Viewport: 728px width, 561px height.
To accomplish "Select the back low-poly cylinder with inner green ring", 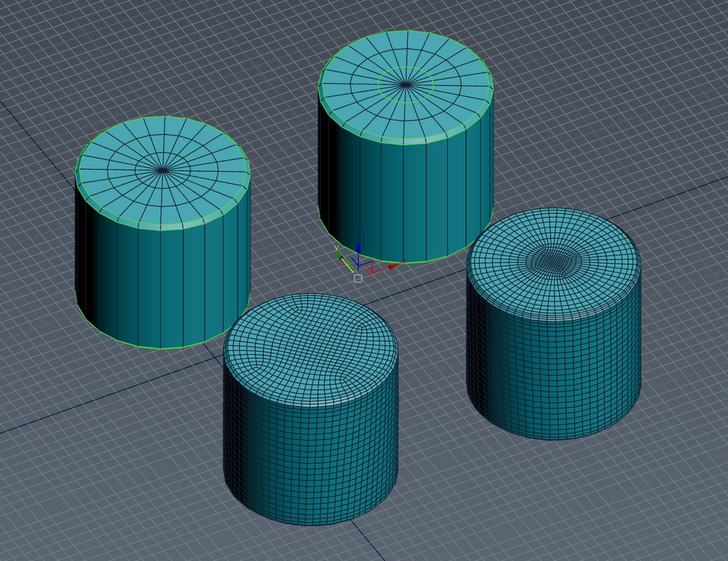I will [406, 146].
